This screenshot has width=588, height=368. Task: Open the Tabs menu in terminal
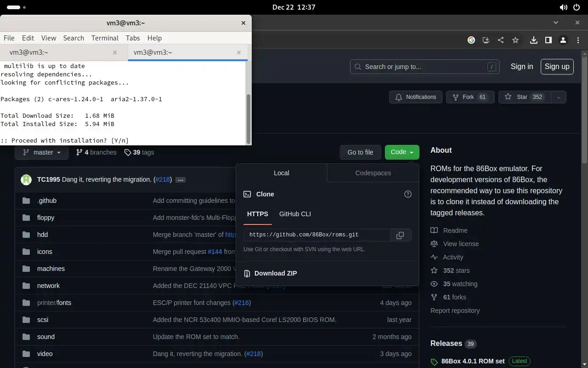pos(133,38)
